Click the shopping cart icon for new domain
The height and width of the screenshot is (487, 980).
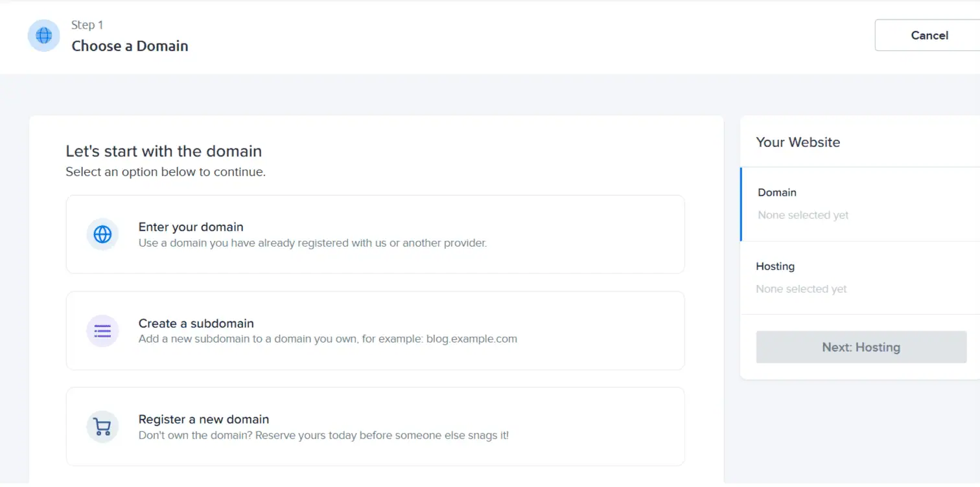click(102, 427)
